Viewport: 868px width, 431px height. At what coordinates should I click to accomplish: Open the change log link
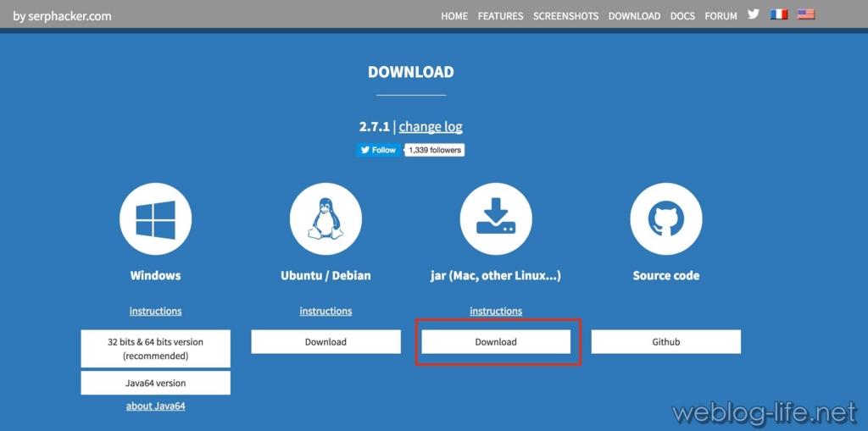(x=431, y=126)
